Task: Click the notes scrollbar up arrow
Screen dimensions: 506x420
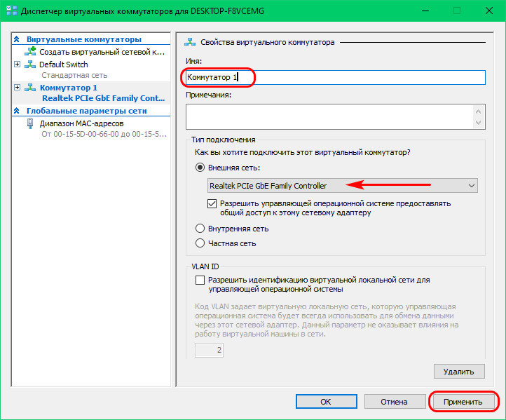Action: [x=478, y=111]
